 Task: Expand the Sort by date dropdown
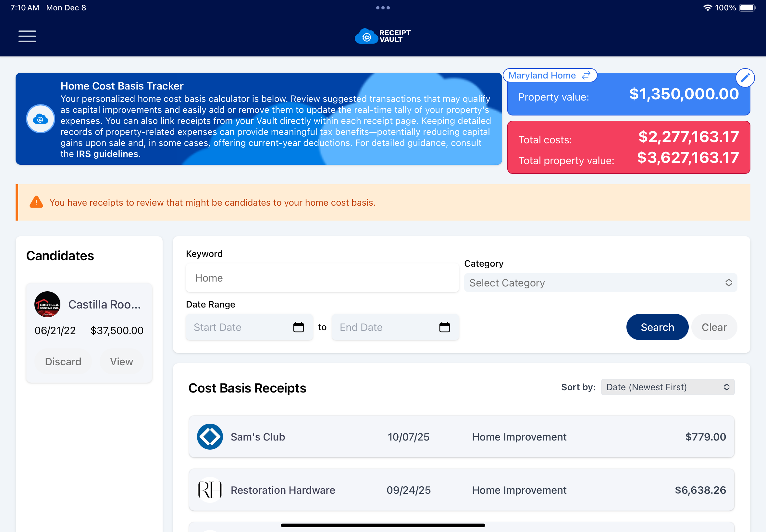click(667, 387)
